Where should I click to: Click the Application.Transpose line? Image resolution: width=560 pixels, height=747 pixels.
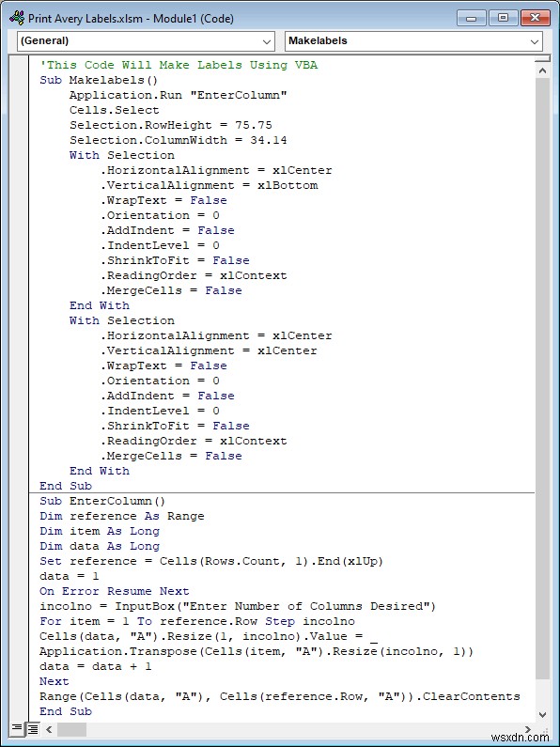pyautogui.click(x=257, y=651)
